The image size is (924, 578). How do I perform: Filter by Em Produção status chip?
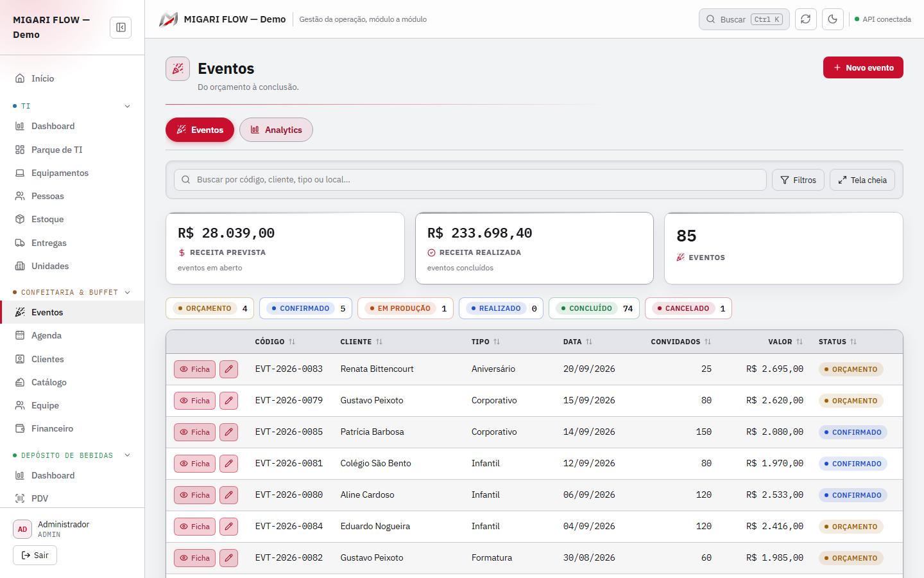[406, 308]
